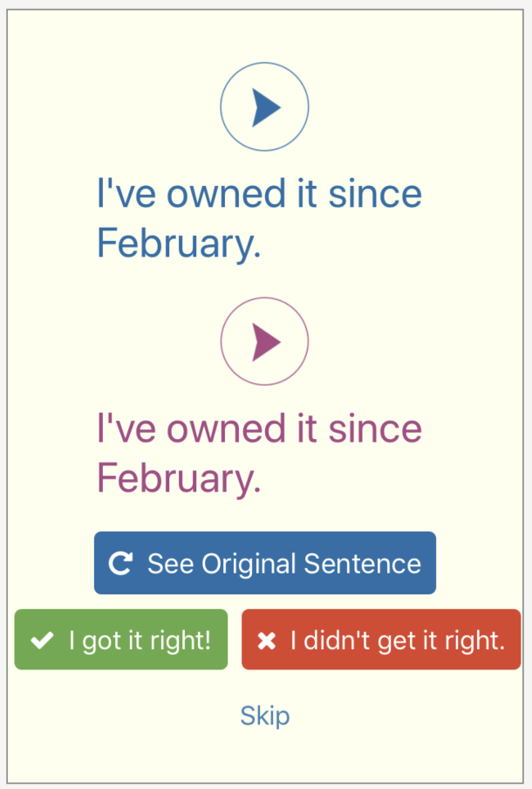Click the word 'February' in blue text

(x=178, y=244)
